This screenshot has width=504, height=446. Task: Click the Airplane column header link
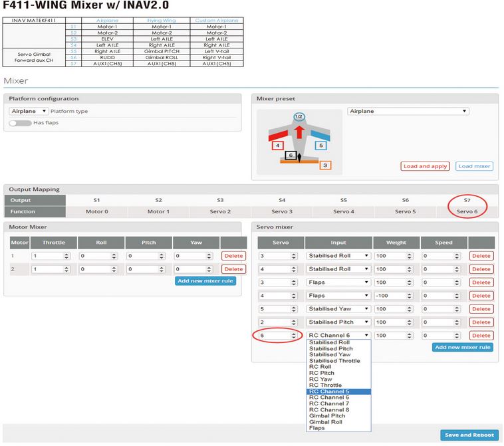coord(107,20)
